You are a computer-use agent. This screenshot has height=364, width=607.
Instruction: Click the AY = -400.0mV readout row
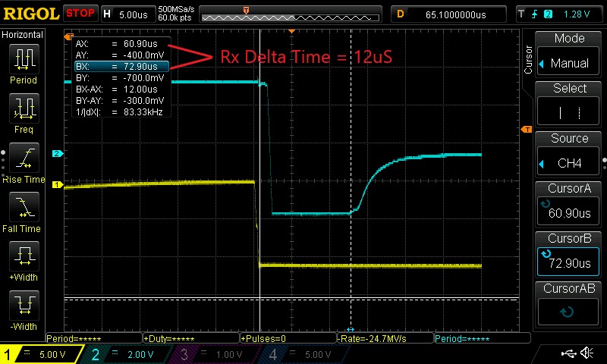pos(121,55)
